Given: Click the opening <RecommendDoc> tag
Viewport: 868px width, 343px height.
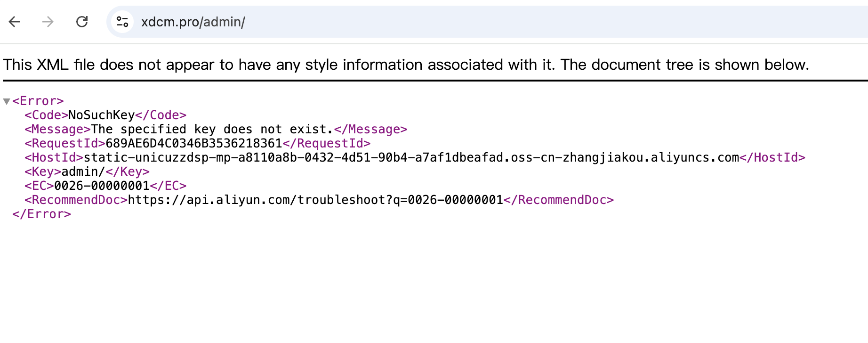Looking at the screenshot, I should tap(76, 200).
